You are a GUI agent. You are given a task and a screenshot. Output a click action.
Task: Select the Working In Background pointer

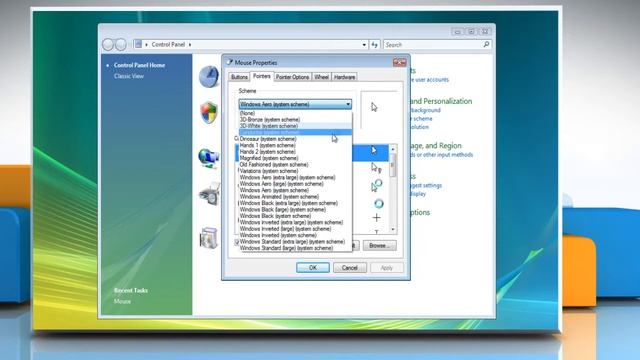coord(376,186)
